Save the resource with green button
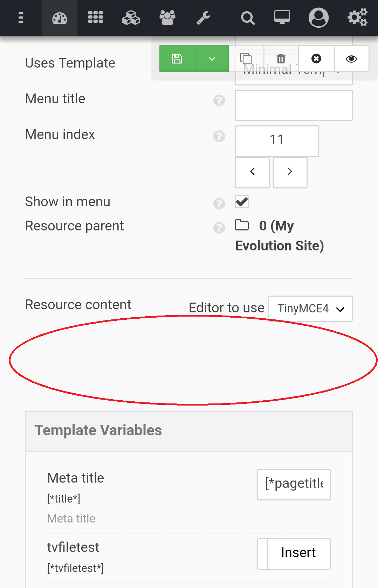This screenshot has height=588, width=378. pyautogui.click(x=177, y=58)
